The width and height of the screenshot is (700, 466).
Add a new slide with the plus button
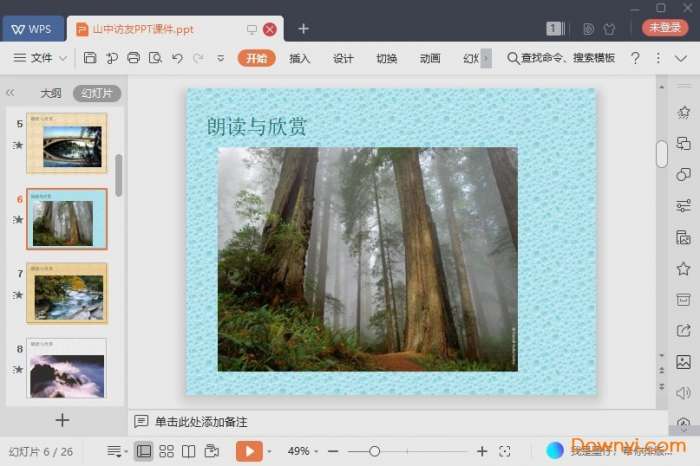coord(62,420)
